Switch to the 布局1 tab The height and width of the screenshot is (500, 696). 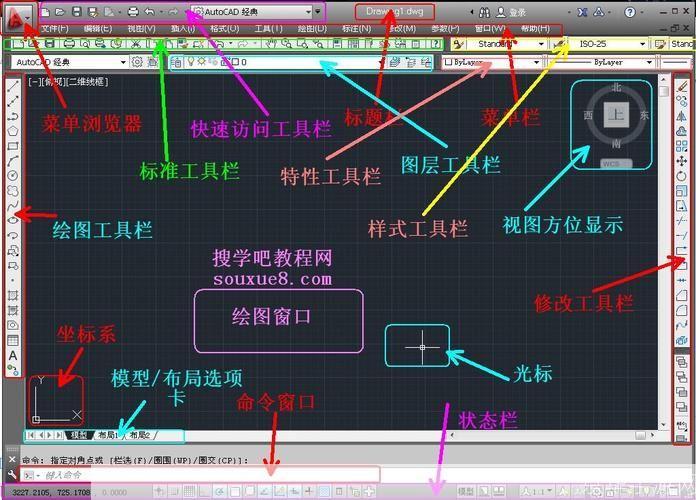[x=107, y=435]
